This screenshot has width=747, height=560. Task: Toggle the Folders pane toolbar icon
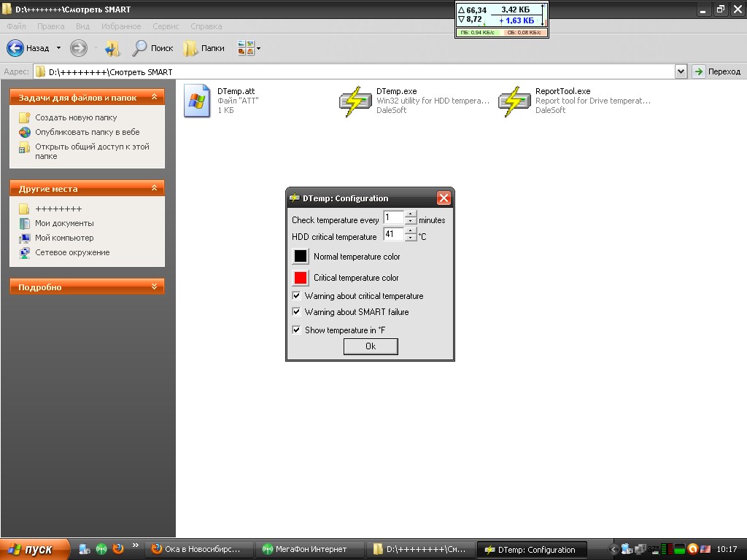[191, 48]
